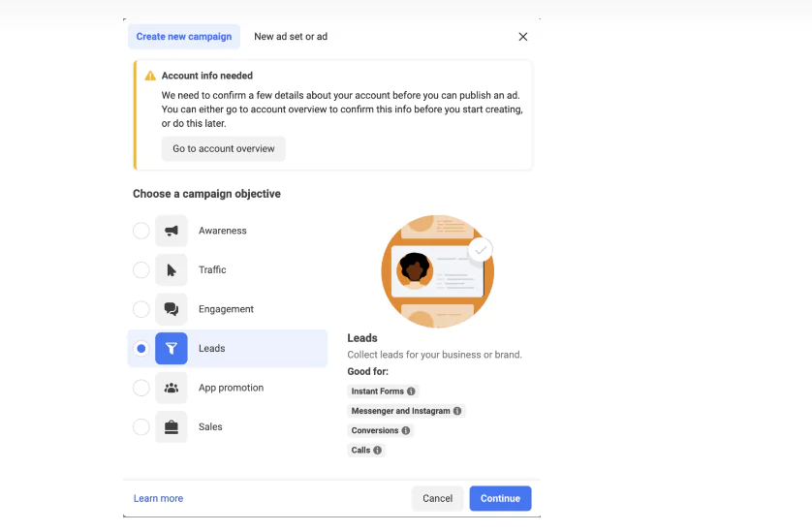The height and width of the screenshot is (532, 812).
Task: Click the Sales briefcase icon
Action: pos(172,427)
